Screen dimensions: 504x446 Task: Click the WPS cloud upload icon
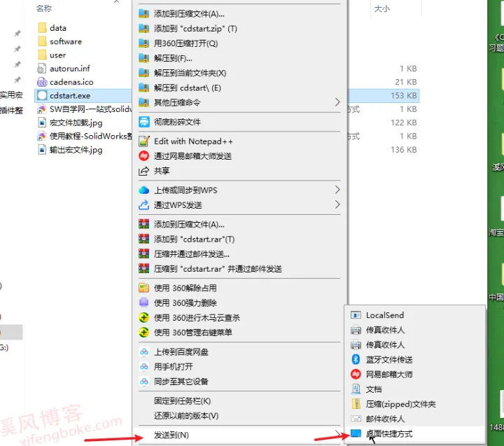pos(143,190)
